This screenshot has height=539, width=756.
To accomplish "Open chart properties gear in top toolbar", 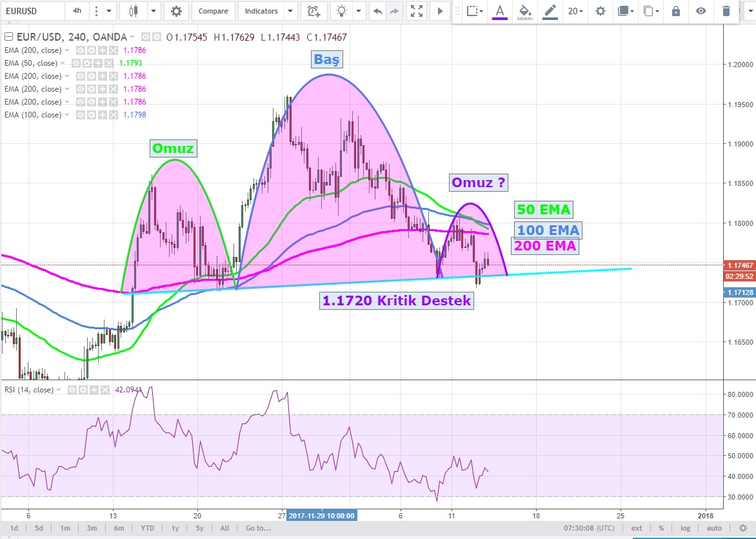I will point(176,11).
